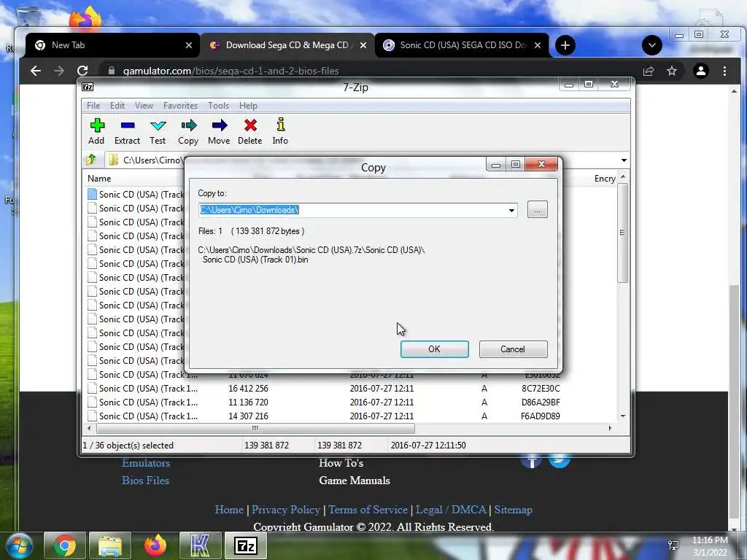Click the 7z icon in 7-Zip title bar

[88, 87]
